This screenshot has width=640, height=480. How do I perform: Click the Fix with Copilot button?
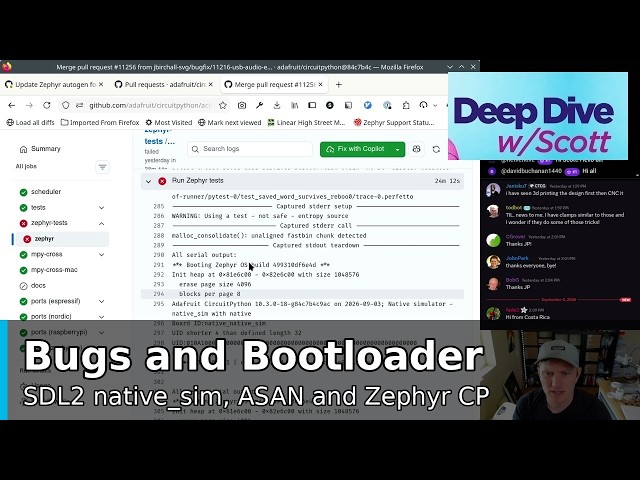point(356,149)
